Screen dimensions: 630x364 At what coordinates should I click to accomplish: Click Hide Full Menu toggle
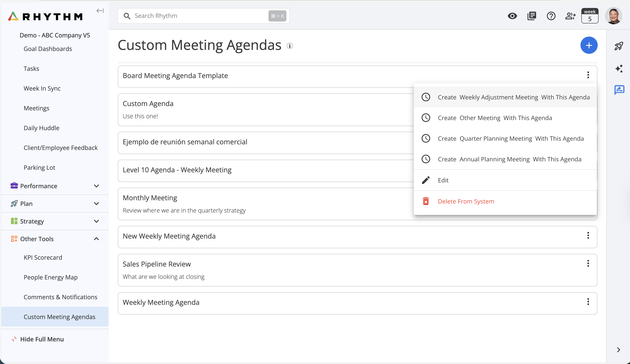pyautogui.click(x=42, y=339)
